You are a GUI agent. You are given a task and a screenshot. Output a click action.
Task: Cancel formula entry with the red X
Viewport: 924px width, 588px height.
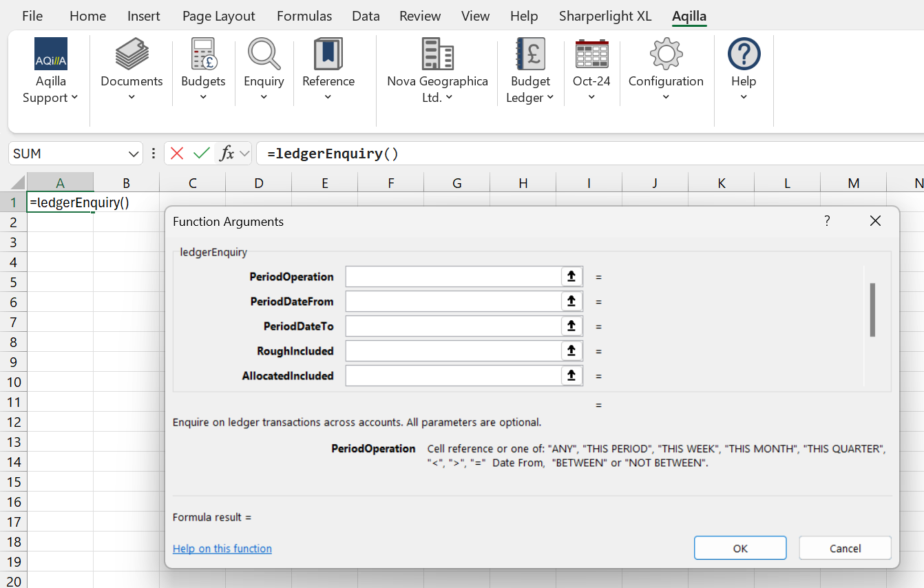(x=177, y=154)
